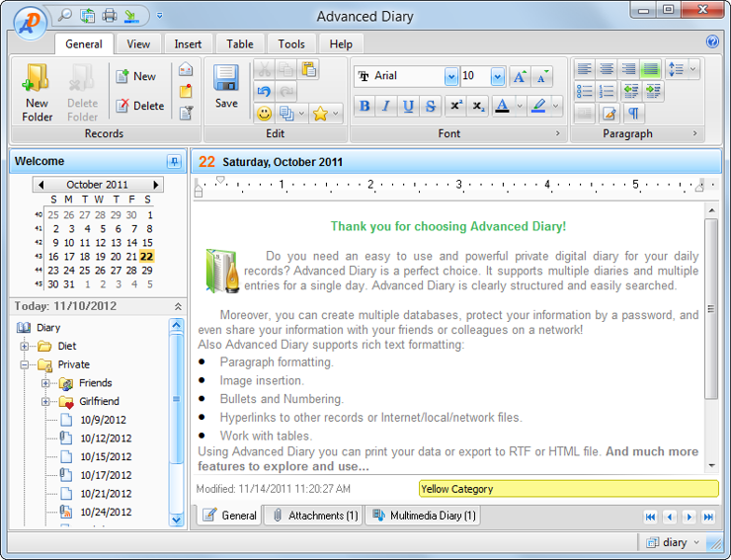Insert a smiley emoticon
Screen dimensions: 731x560
(x=264, y=114)
